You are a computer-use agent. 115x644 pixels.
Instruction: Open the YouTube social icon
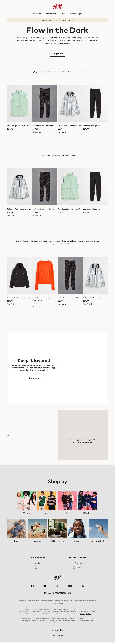(x=70, y=586)
